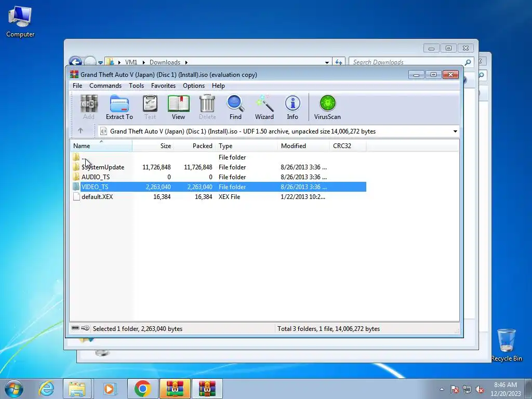Go up one folder level arrow
Screen dimensions: 532x399
pyautogui.click(x=81, y=130)
